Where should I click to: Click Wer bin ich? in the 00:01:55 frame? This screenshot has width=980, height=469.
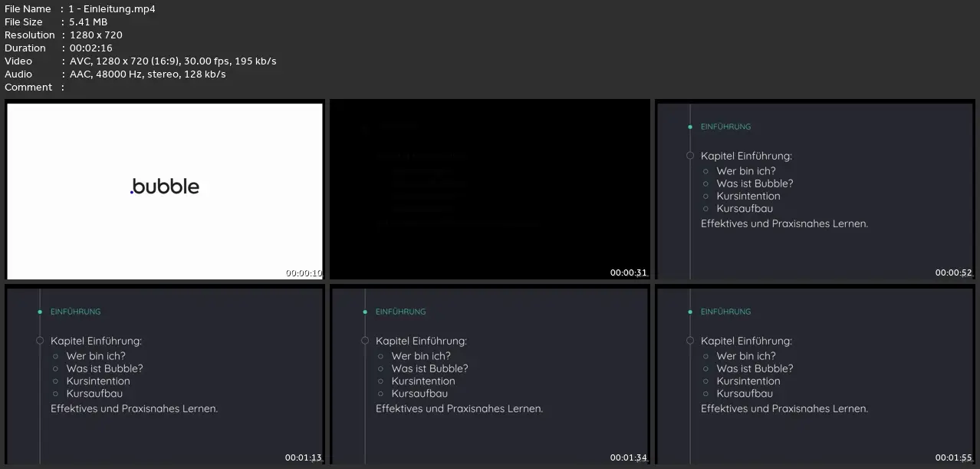pos(746,356)
